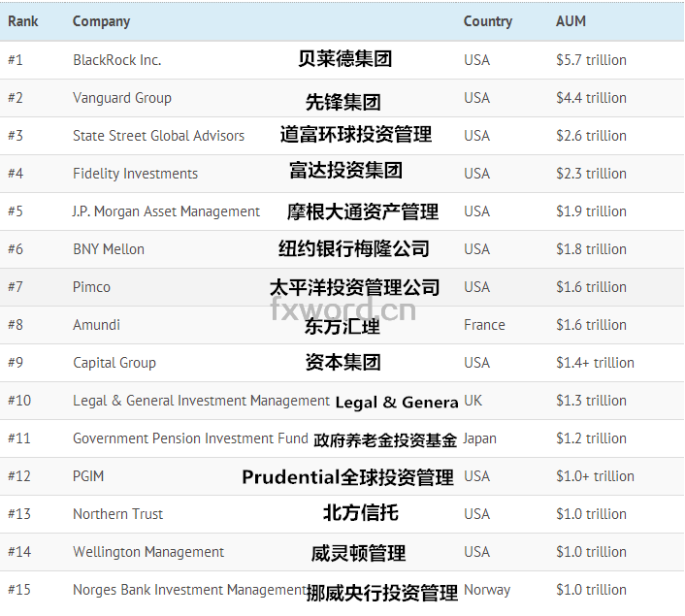Click the $5.7 trillion AUM value

(591, 60)
